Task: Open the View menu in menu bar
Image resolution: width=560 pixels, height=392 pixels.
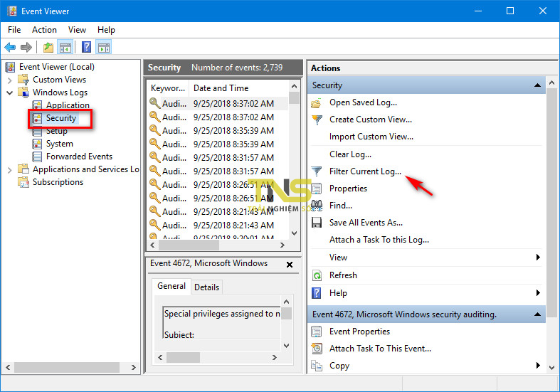Action: 77,30
